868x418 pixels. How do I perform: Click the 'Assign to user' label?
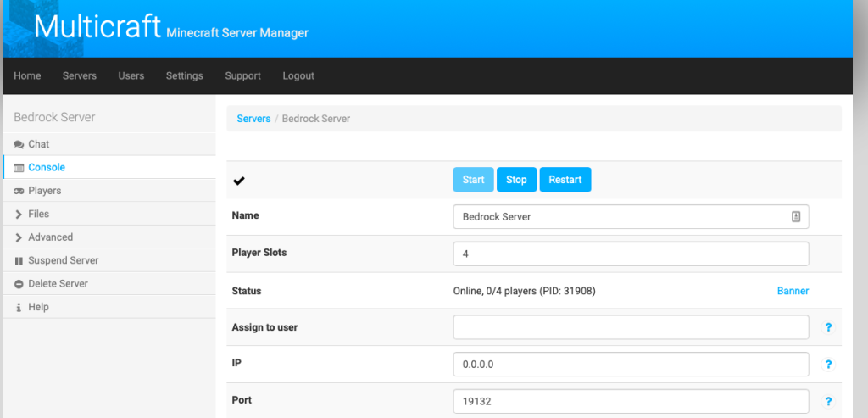coord(264,327)
